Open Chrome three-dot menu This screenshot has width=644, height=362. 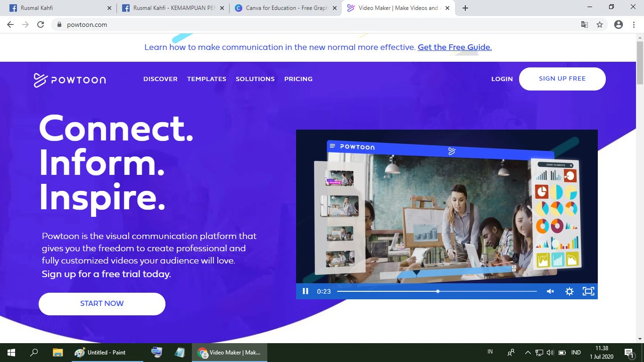point(634,25)
